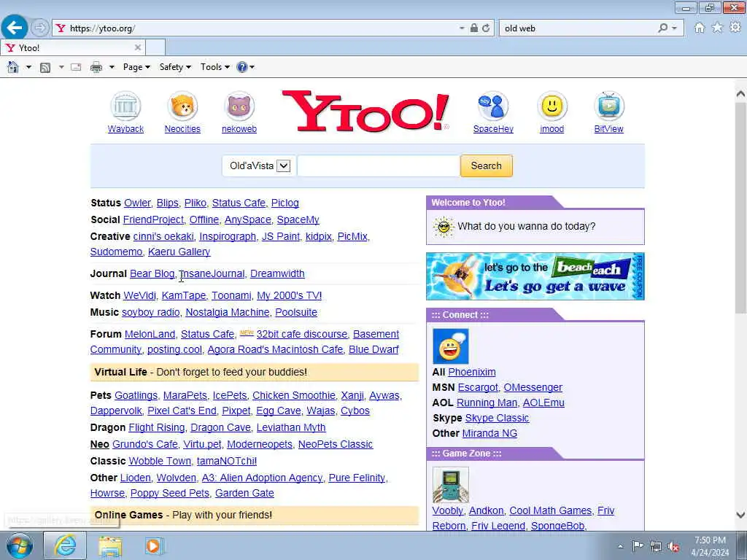The image size is (747, 560).
Task: Click the page scrollbar up arrow
Action: (x=740, y=94)
